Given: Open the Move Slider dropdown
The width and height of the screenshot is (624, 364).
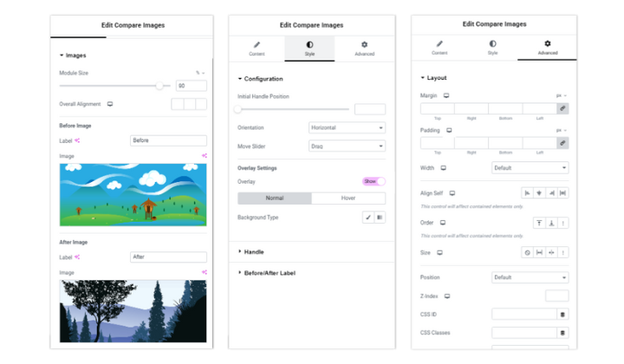Looking at the screenshot, I should pyautogui.click(x=347, y=146).
